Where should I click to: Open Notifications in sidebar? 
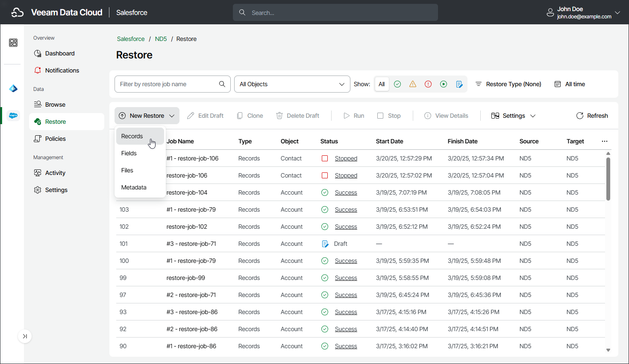click(67, 70)
